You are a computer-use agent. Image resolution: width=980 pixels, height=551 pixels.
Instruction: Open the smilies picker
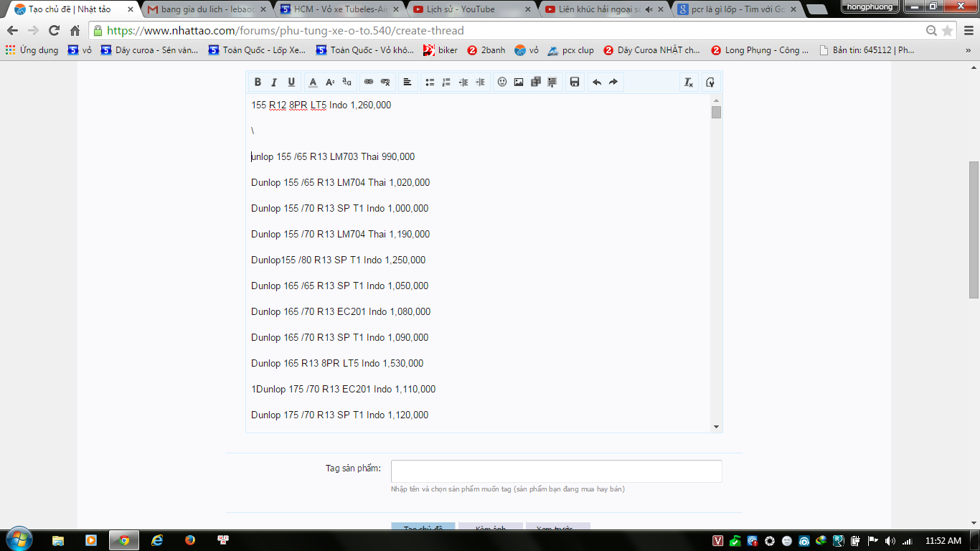click(x=502, y=83)
